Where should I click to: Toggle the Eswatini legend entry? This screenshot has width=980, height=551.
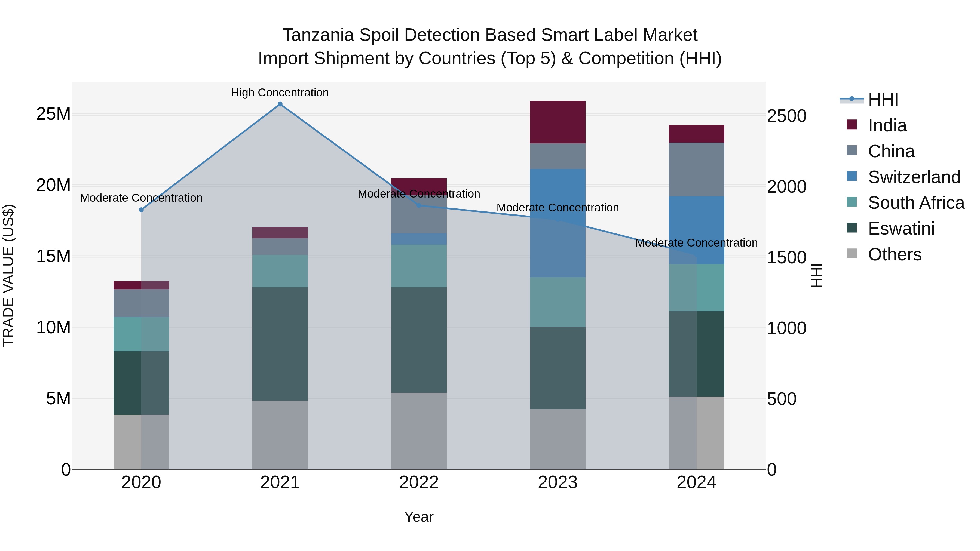click(891, 229)
